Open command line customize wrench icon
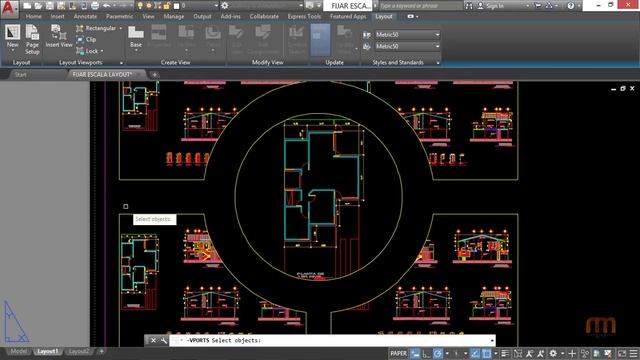The image size is (640, 360). point(163,340)
